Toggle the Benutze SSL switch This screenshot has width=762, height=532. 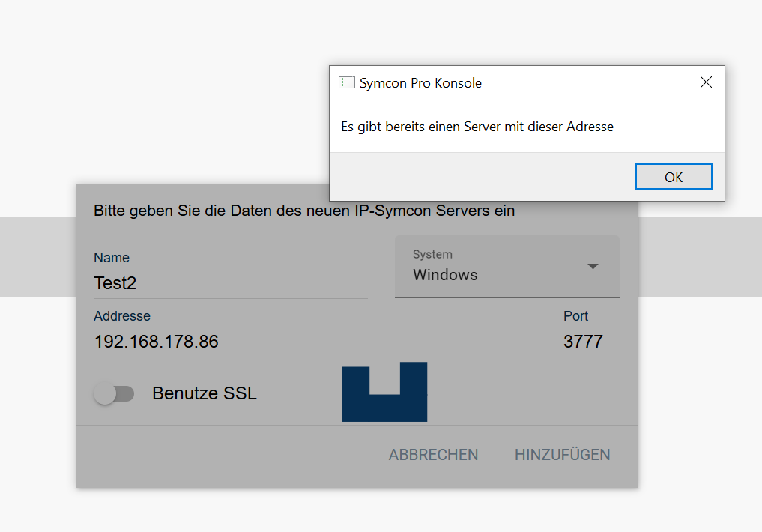(114, 393)
